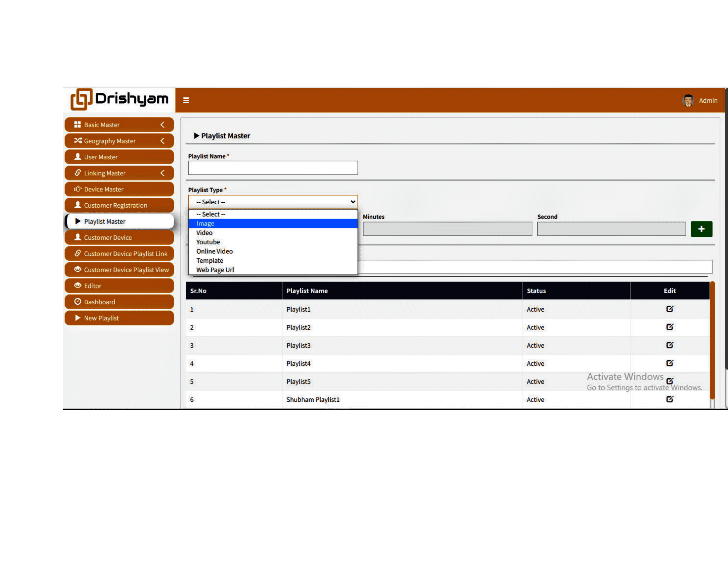Click edit icon for Shubham Playlist1

(670, 399)
